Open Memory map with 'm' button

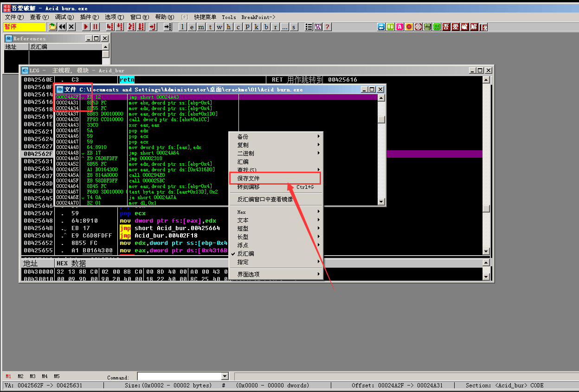[x=201, y=27]
